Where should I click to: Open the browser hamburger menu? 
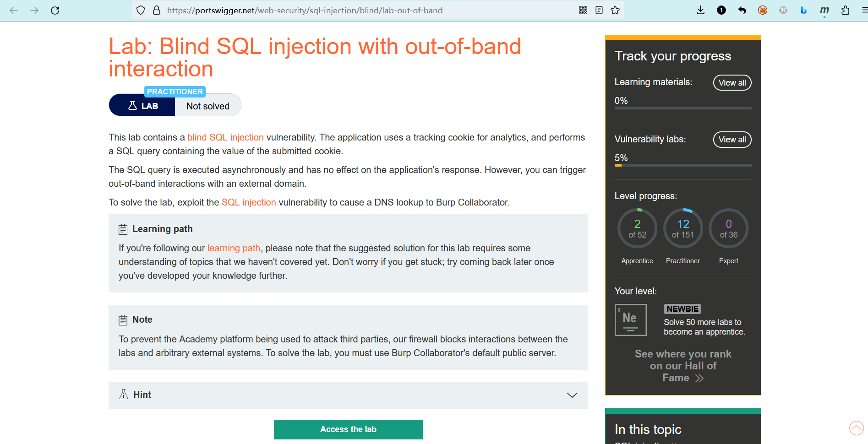pyautogui.click(x=864, y=10)
